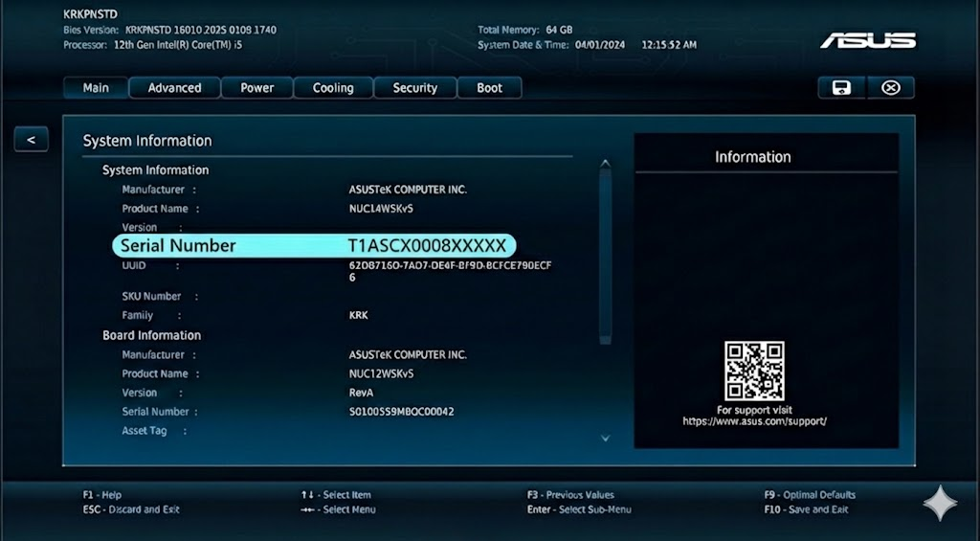Go to the Cooling tab

click(x=333, y=88)
